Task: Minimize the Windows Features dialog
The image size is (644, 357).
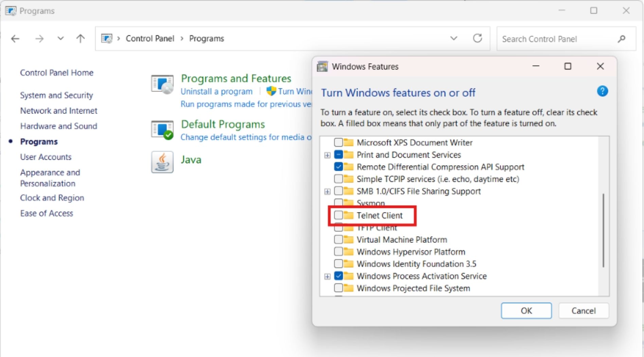Action: (x=536, y=66)
